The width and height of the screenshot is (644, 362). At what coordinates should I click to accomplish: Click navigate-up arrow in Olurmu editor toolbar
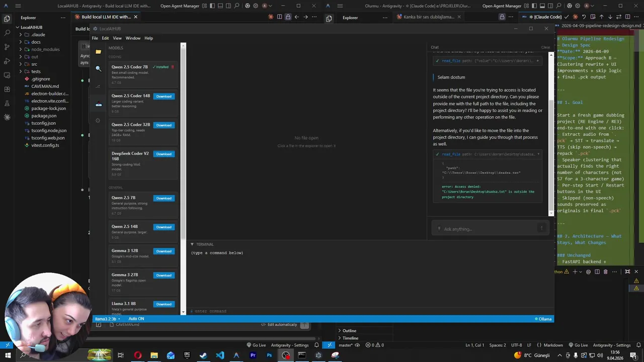(x=601, y=17)
